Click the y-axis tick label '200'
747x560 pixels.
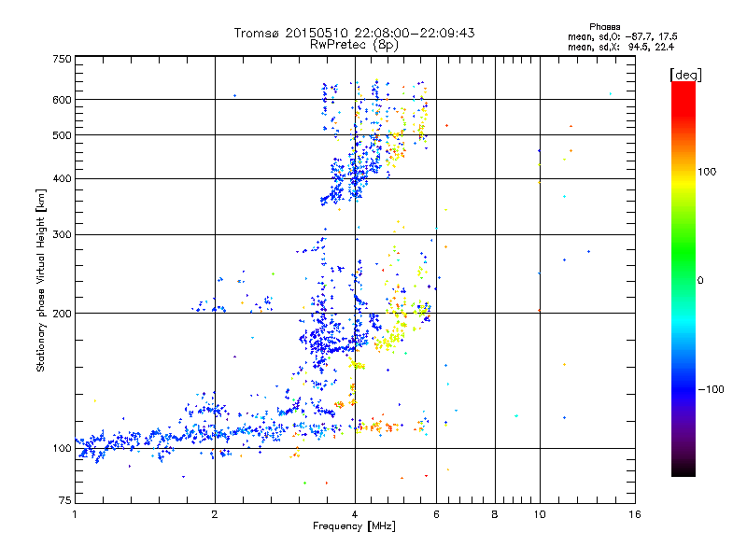[62, 314]
